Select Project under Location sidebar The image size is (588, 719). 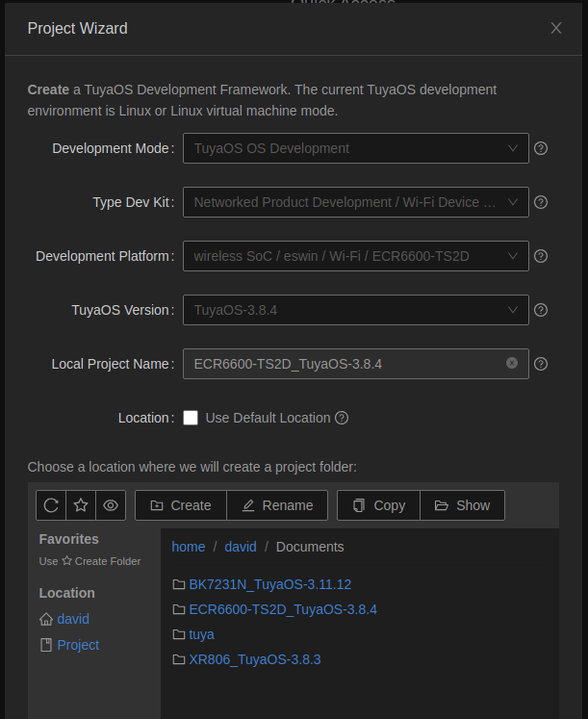tap(78, 645)
